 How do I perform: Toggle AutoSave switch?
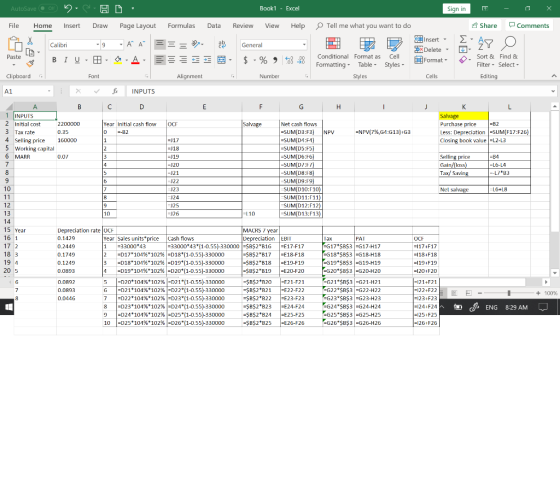click(x=48, y=8)
